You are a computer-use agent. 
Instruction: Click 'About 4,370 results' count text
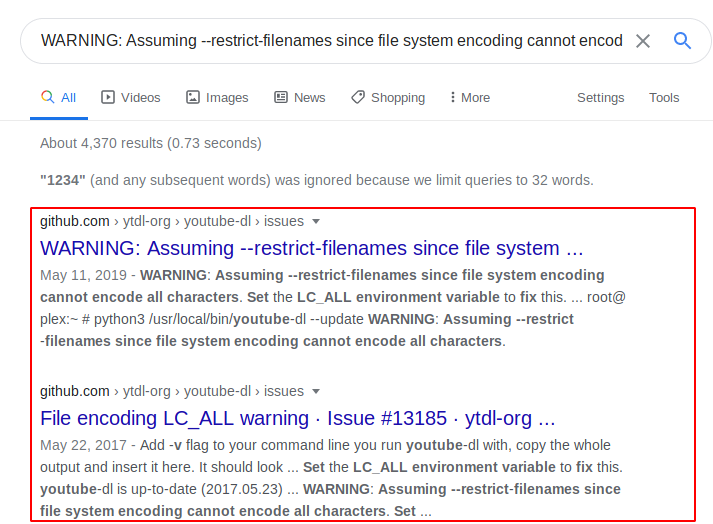151,143
